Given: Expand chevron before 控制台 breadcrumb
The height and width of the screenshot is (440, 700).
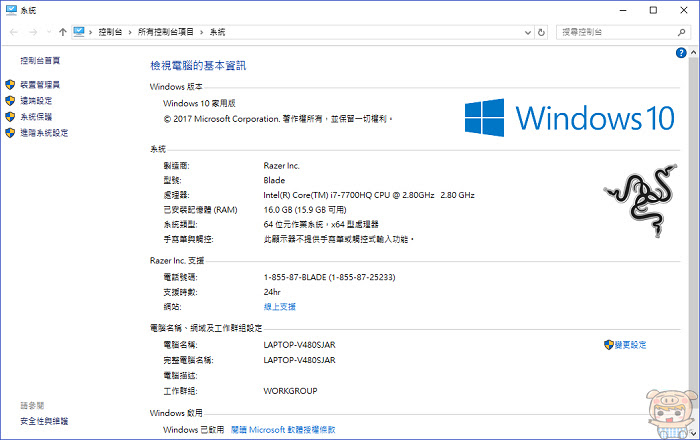Looking at the screenshot, I should click(x=91, y=32).
